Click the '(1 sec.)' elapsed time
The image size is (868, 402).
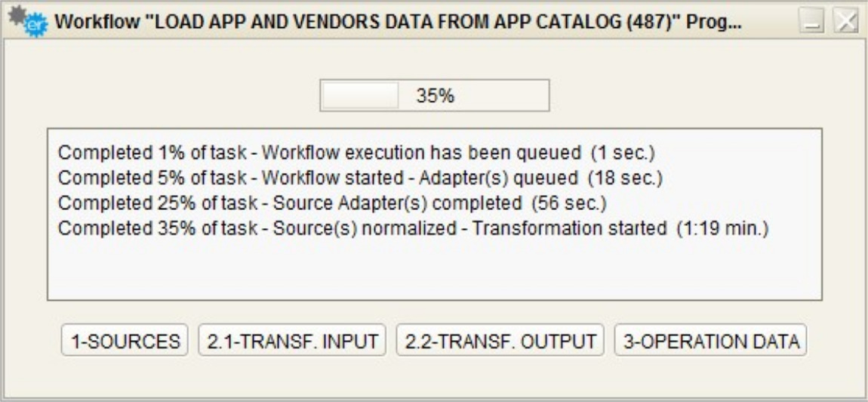[623, 152]
